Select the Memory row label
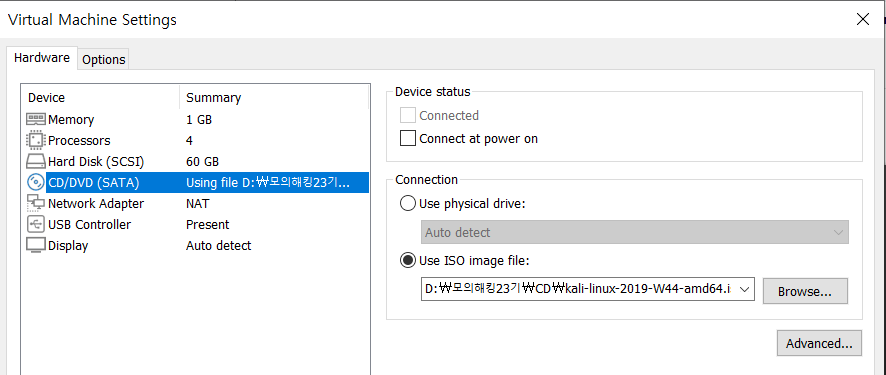This screenshot has height=375, width=886. coord(71,120)
